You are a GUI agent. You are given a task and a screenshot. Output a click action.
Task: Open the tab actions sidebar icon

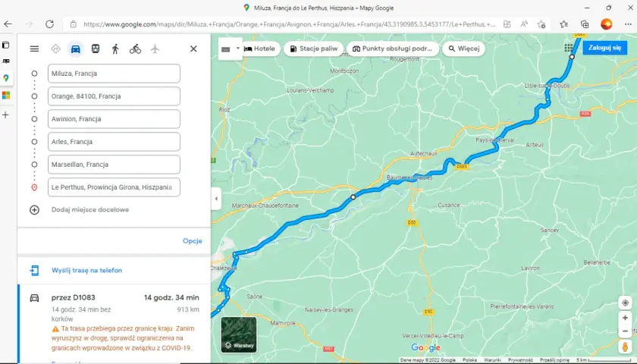pyautogui.click(x=6, y=45)
